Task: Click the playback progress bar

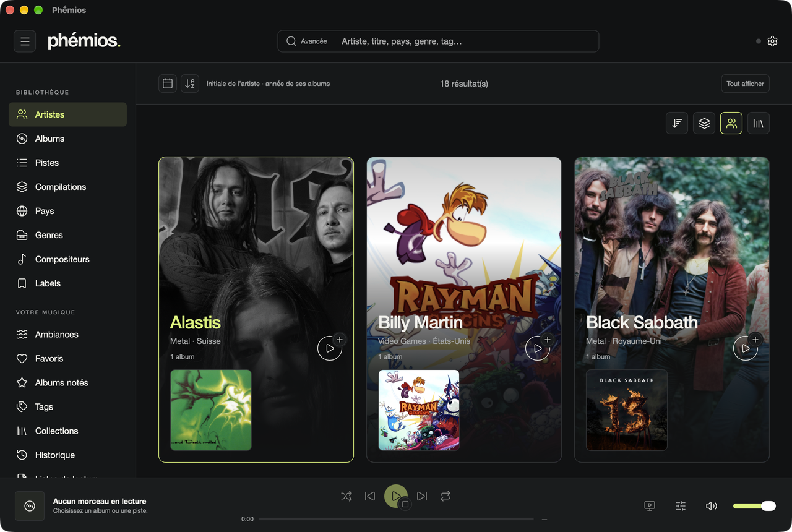Action: point(396,519)
